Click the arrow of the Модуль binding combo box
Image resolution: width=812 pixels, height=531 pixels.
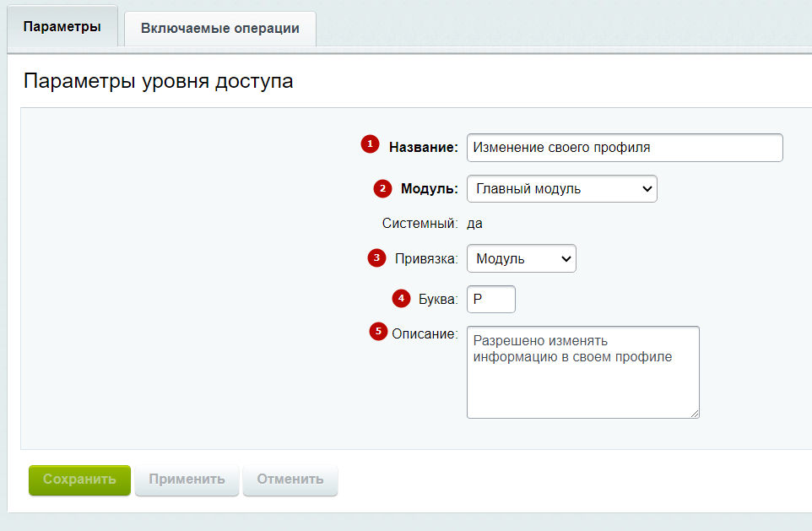[x=566, y=258]
